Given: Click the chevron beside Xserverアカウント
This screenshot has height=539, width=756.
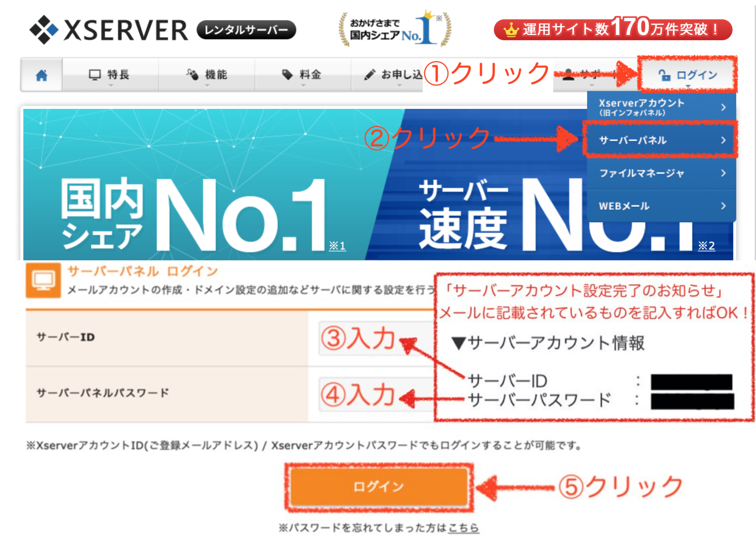Looking at the screenshot, I should coord(723,107).
